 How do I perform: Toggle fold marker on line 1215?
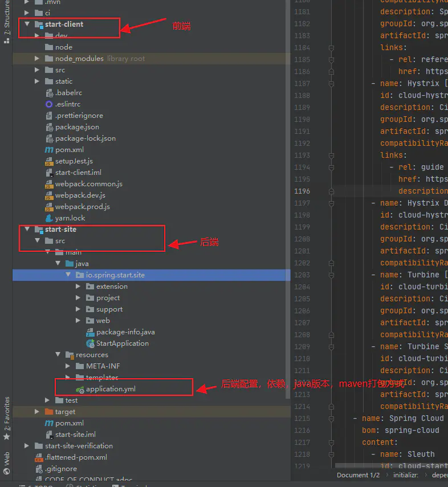coord(331,419)
